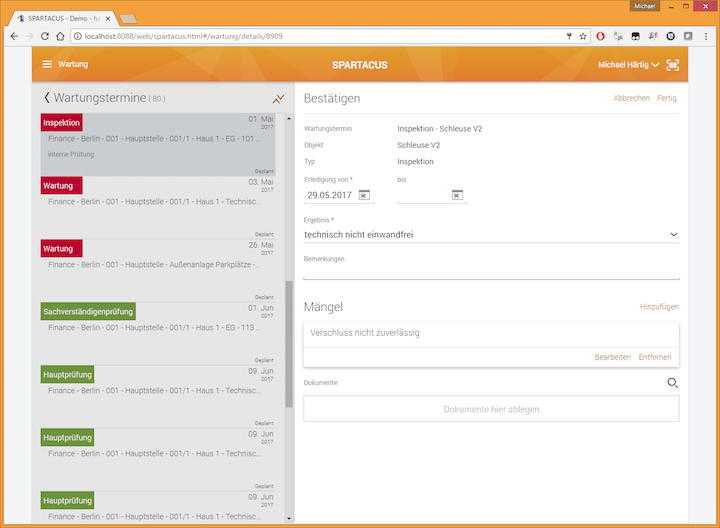Click scrollbar up arrow in list
Image resolution: width=720 pixels, height=528 pixels.
[289, 118]
